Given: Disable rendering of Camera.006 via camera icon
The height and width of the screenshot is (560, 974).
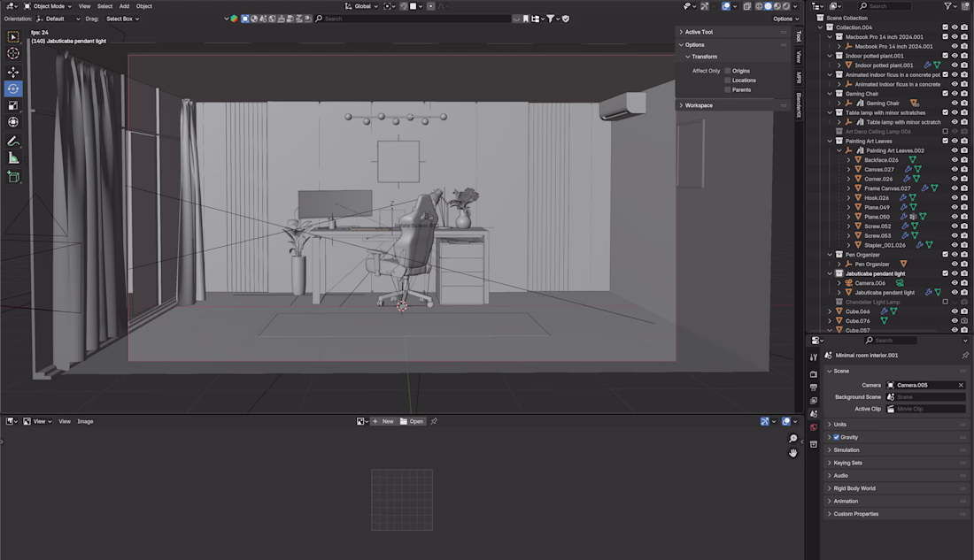Looking at the screenshot, I should point(964,283).
